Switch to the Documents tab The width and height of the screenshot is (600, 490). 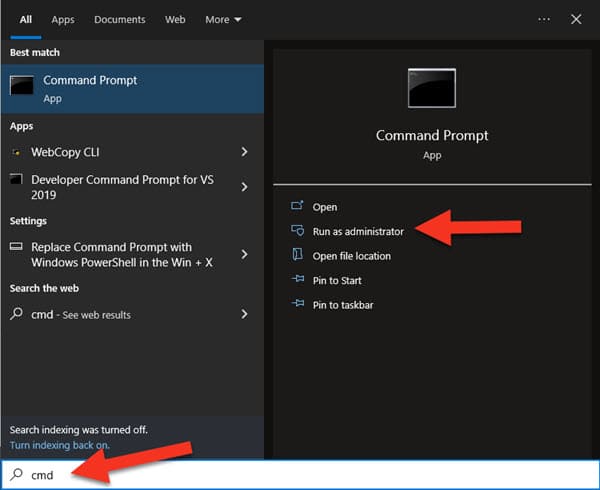point(120,20)
